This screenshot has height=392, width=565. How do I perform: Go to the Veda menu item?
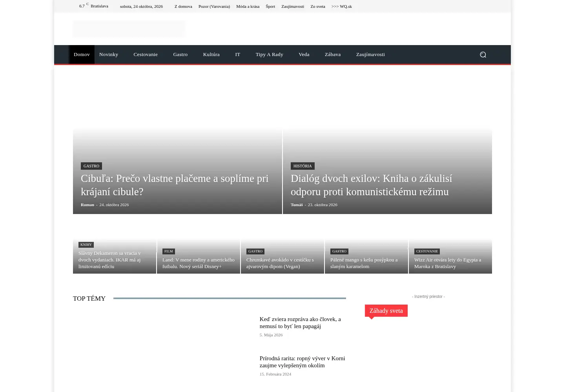point(304,54)
